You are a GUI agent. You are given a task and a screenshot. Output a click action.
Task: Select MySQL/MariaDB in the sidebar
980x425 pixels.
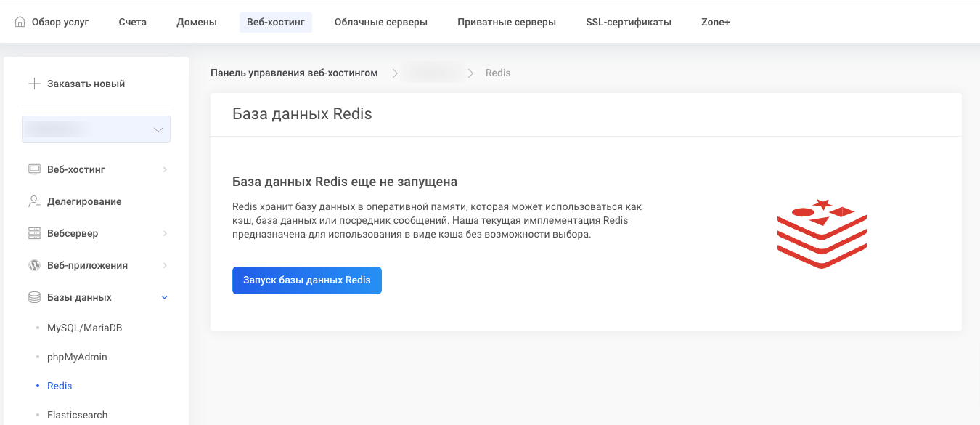[x=84, y=328]
